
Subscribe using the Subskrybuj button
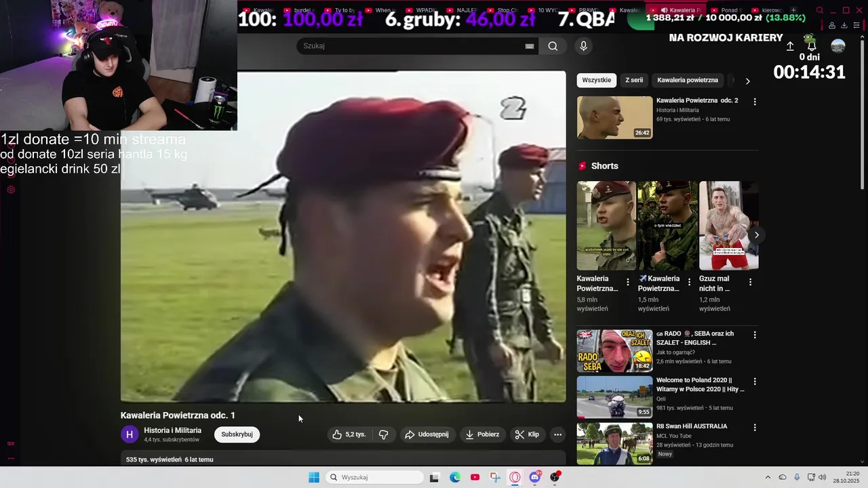[237, 434]
